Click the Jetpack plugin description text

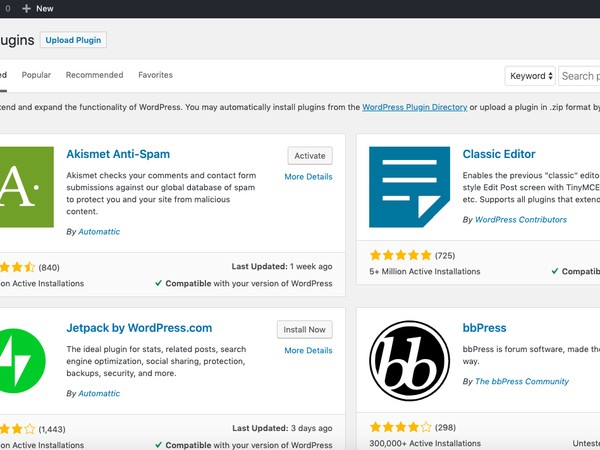tap(156, 361)
